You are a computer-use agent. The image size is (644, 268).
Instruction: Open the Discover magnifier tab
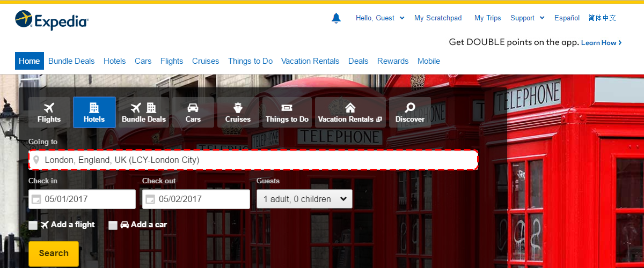[x=410, y=112]
